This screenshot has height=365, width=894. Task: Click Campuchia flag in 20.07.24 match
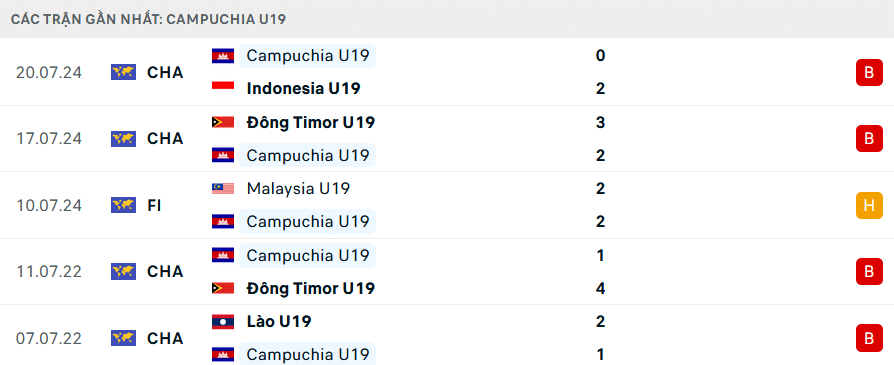pos(223,56)
